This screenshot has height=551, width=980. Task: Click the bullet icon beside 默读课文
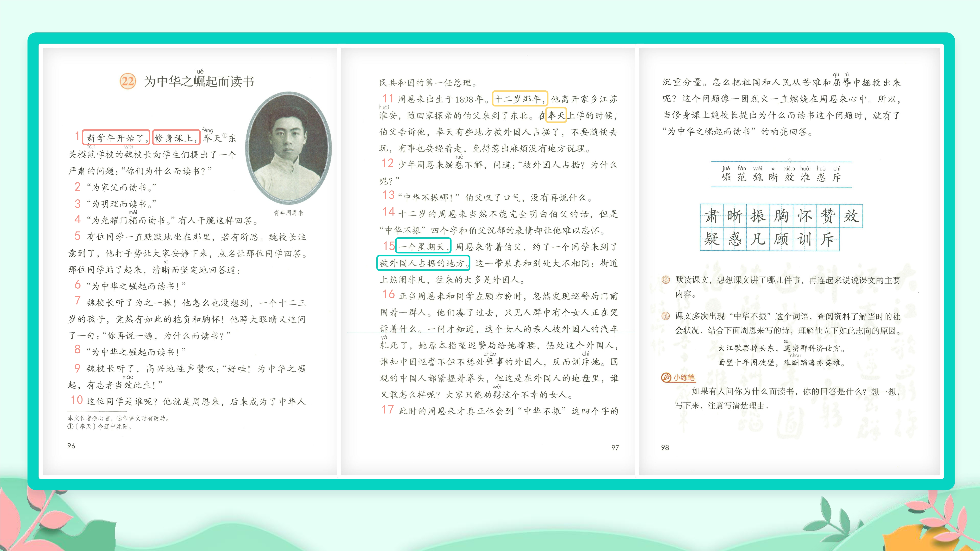click(x=666, y=280)
